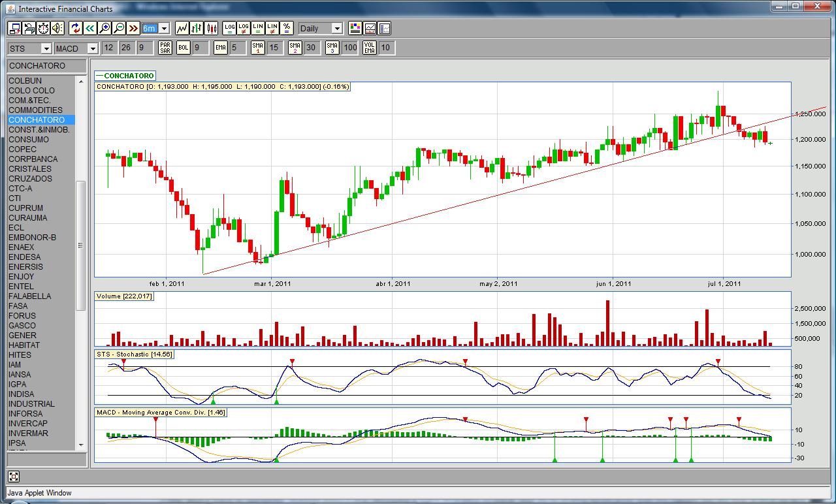Toggle the EMA overlay button

[x=221, y=48]
